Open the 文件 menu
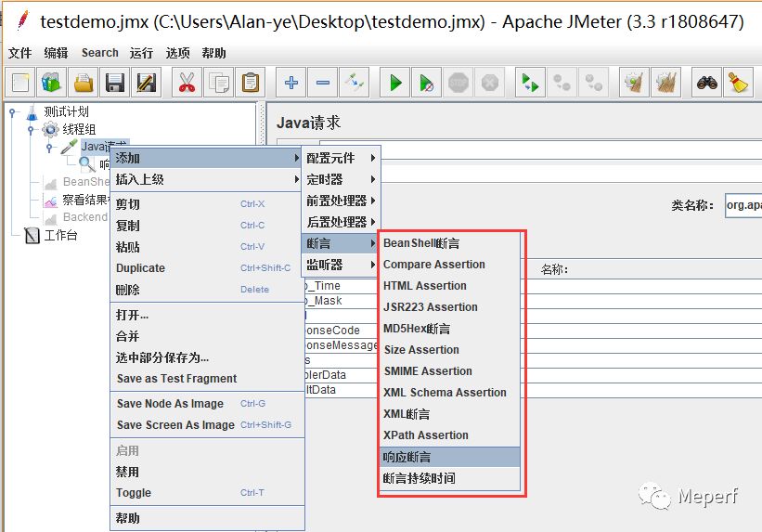 pos(19,53)
